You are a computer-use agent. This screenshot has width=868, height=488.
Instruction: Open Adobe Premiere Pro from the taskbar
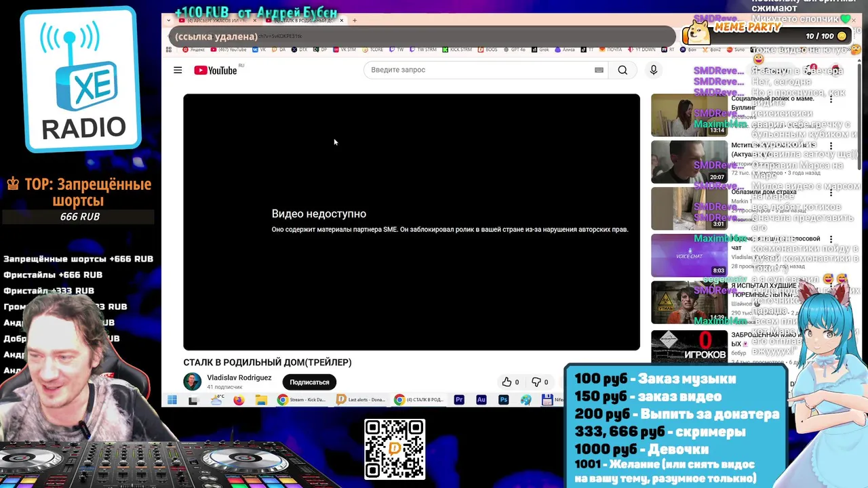459,401
